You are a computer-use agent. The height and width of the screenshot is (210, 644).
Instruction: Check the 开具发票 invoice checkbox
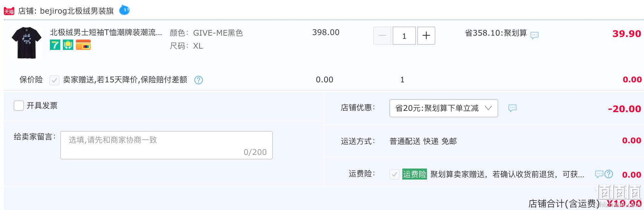coord(19,106)
